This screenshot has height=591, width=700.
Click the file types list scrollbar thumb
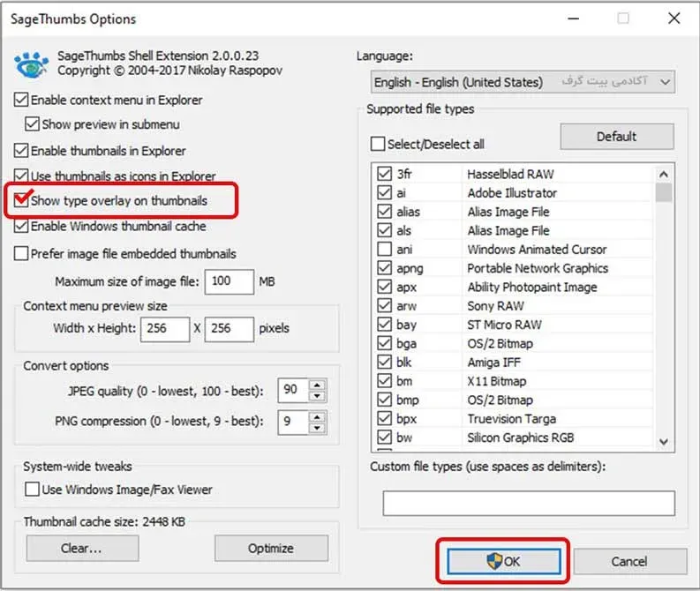(x=664, y=192)
